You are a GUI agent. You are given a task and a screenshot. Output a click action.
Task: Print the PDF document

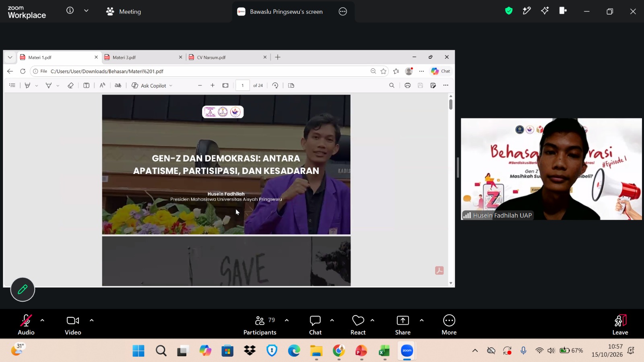point(408,85)
